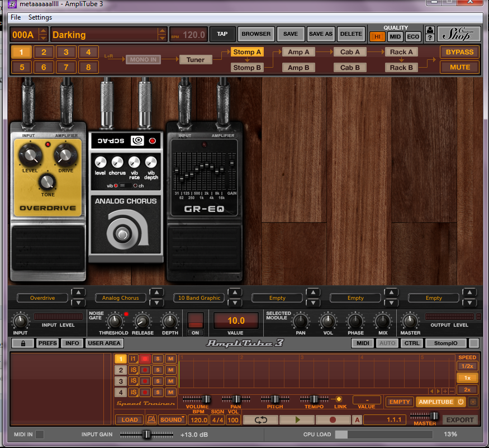Stomp the Overdrive pedal footswitch
Image resolution: width=489 pixels, height=448 pixels.
pyautogui.click(x=48, y=248)
